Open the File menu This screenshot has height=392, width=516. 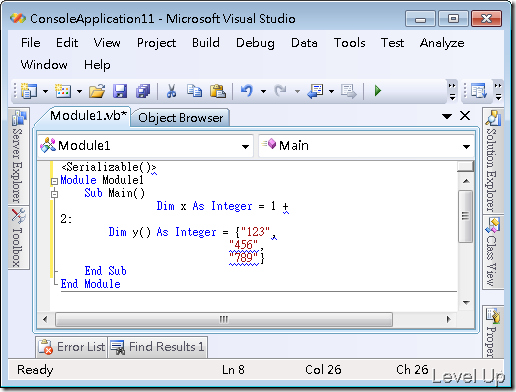[x=31, y=43]
